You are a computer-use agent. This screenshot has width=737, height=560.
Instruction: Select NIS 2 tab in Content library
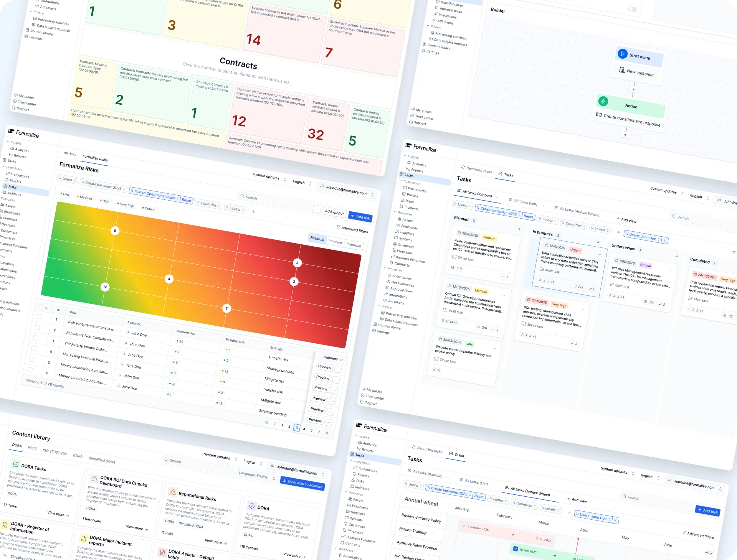tap(32, 448)
